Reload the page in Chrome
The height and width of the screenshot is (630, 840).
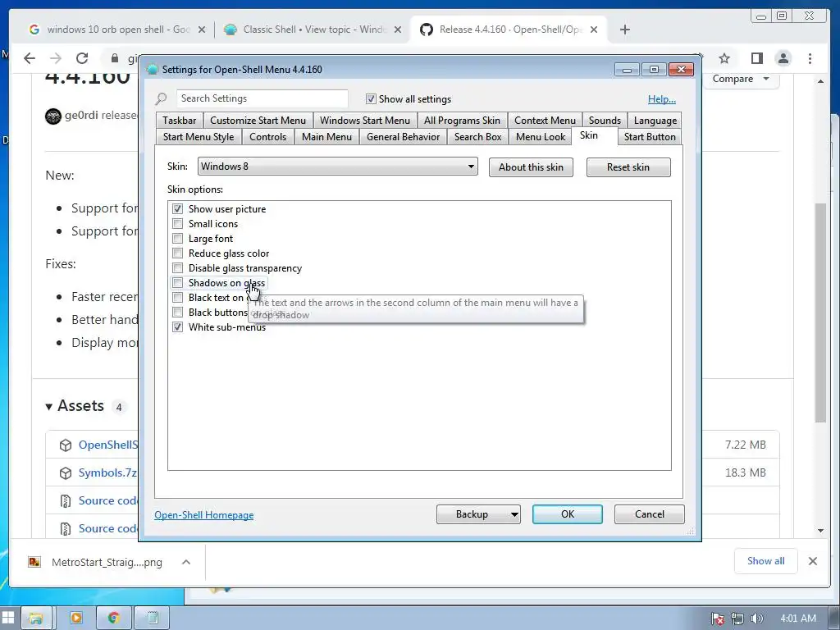(x=81, y=58)
